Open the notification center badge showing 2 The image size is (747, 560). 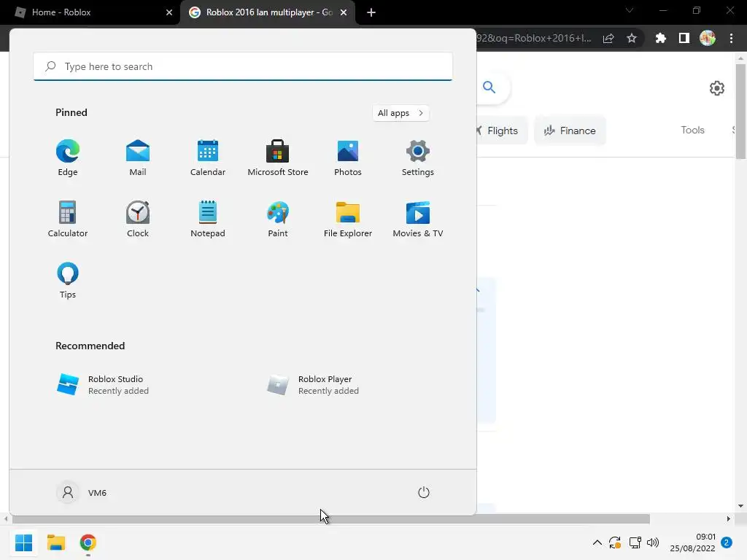click(x=727, y=542)
